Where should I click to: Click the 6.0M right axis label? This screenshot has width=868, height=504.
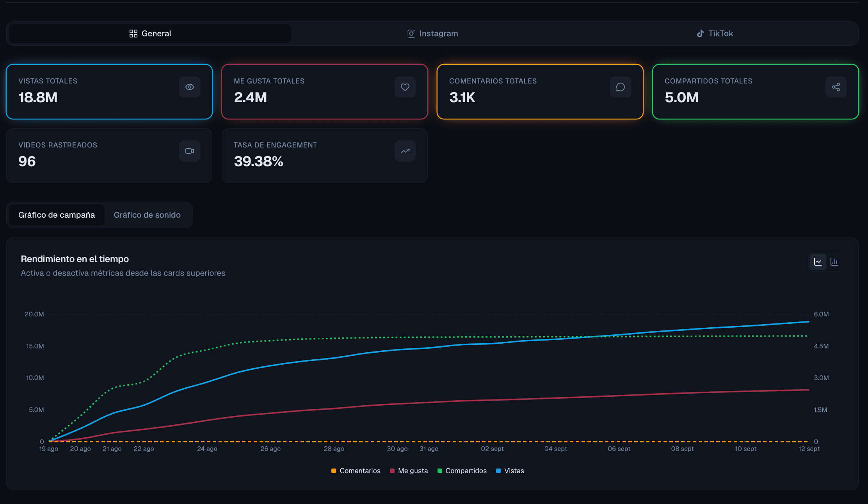click(x=821, y=314)
